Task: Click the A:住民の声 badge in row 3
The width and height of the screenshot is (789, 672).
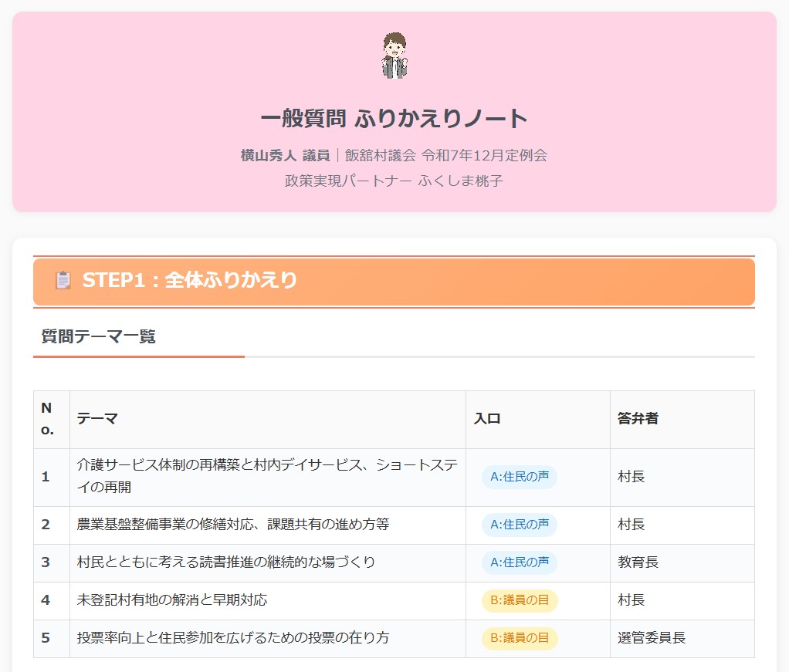Action: tap(519, 562)
